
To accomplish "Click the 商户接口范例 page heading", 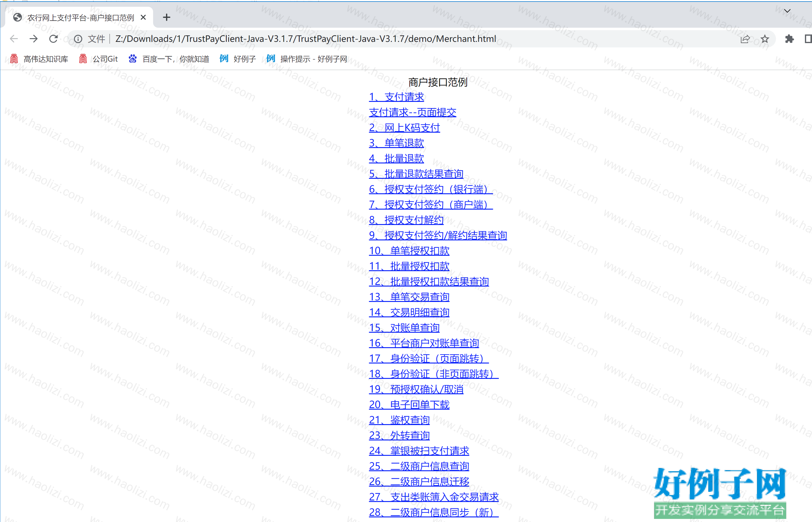I will point(438,82).
